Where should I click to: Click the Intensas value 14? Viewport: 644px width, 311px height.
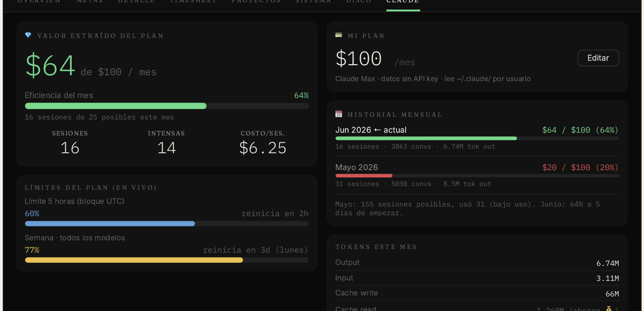coord(166,148)
